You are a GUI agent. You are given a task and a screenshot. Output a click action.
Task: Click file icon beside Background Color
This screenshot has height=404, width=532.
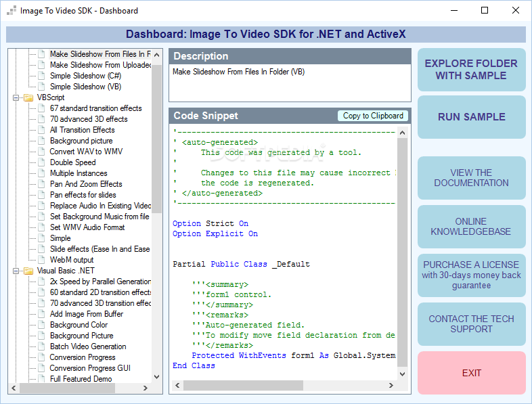(41, 325)
